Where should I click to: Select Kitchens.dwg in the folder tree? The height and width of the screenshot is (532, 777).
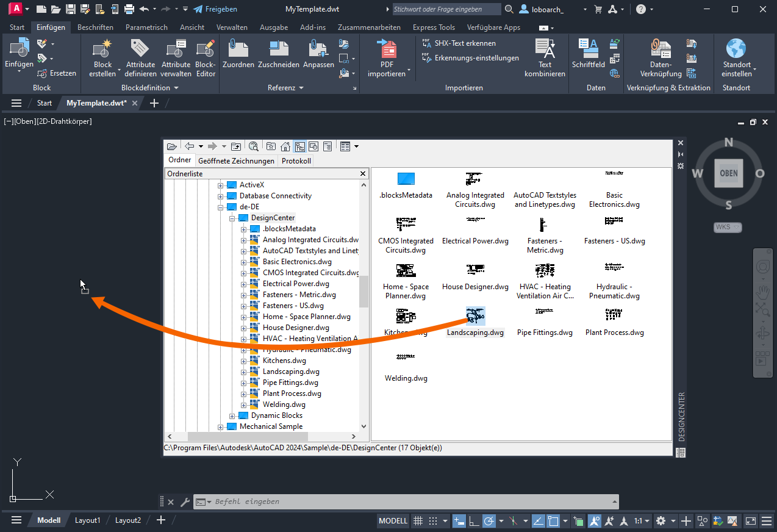click(x=284, y=361)
